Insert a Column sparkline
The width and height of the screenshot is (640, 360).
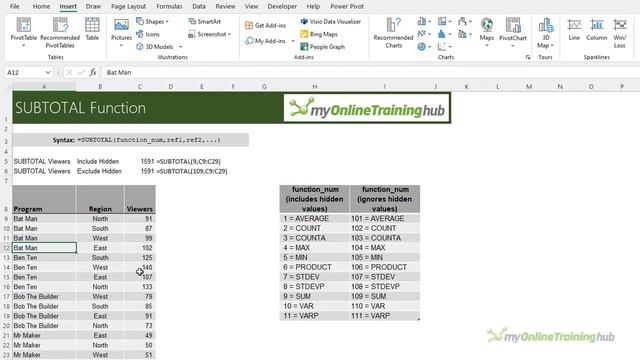coord(597,29)
